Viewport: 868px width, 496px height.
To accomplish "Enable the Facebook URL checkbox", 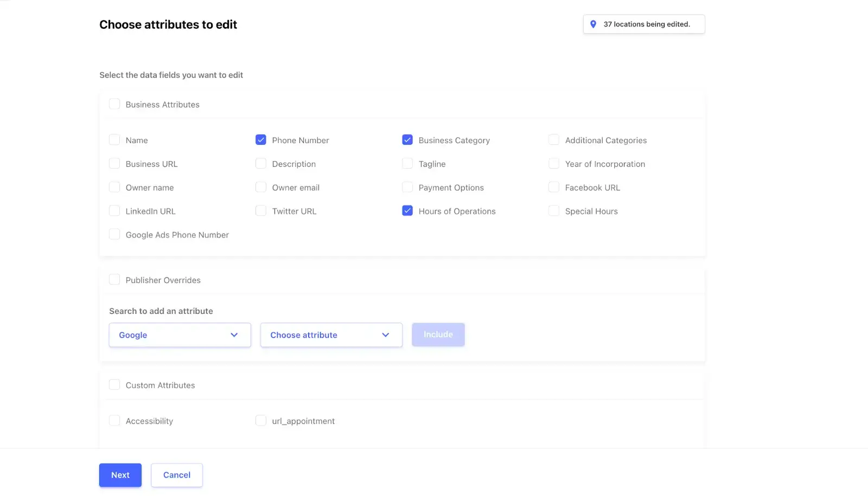I will point(554,187).
